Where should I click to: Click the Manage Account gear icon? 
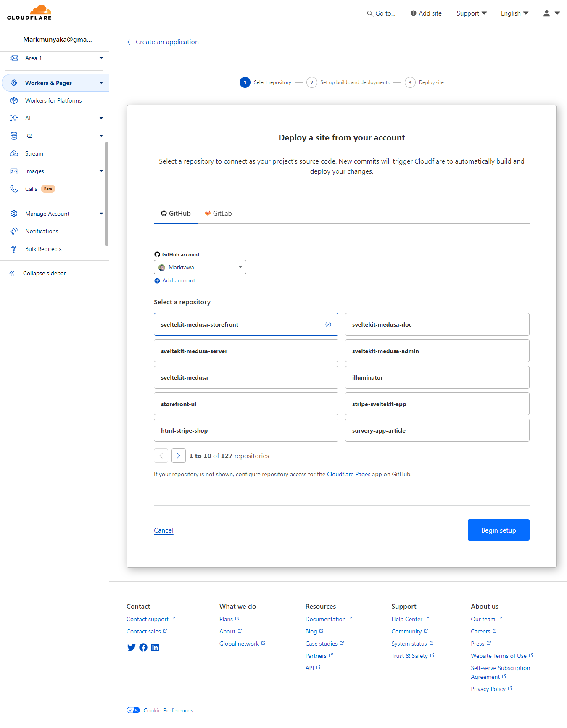click(x=14, y=214)
